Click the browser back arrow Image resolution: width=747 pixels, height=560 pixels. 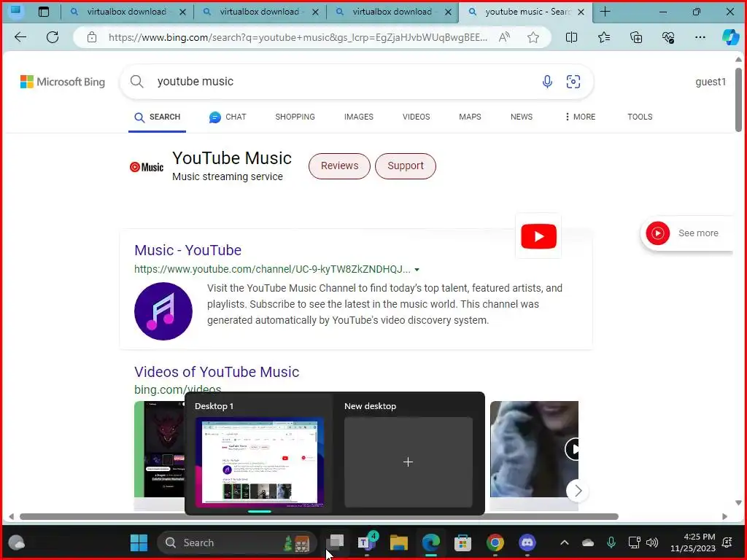[20, 37]
